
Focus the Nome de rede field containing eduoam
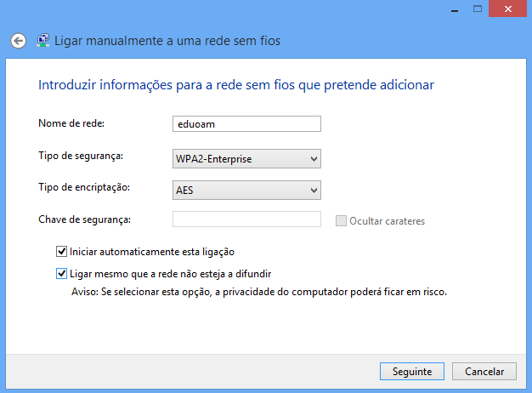click(x=246, y=124)
